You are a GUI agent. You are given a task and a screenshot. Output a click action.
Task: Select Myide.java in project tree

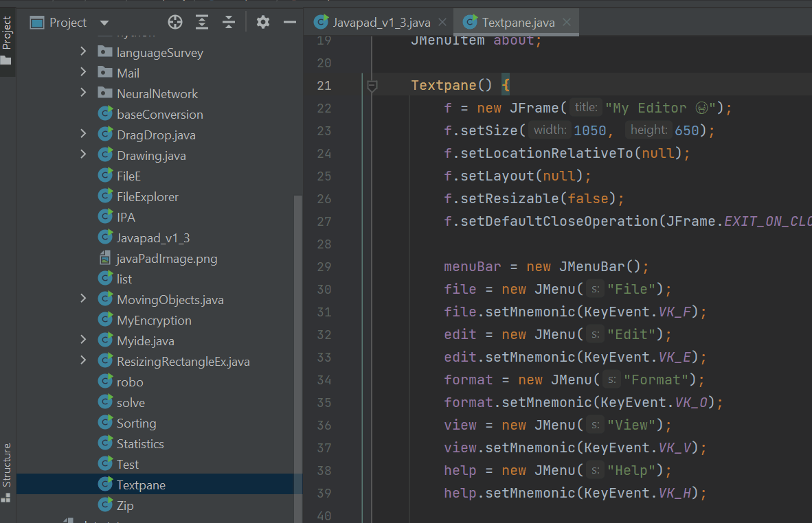point(146,341)
